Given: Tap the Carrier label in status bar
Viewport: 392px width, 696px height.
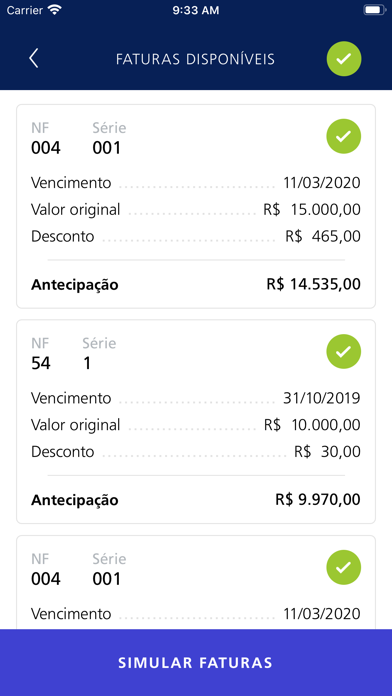Looking at the screenshot, I should tap(24, 10).
